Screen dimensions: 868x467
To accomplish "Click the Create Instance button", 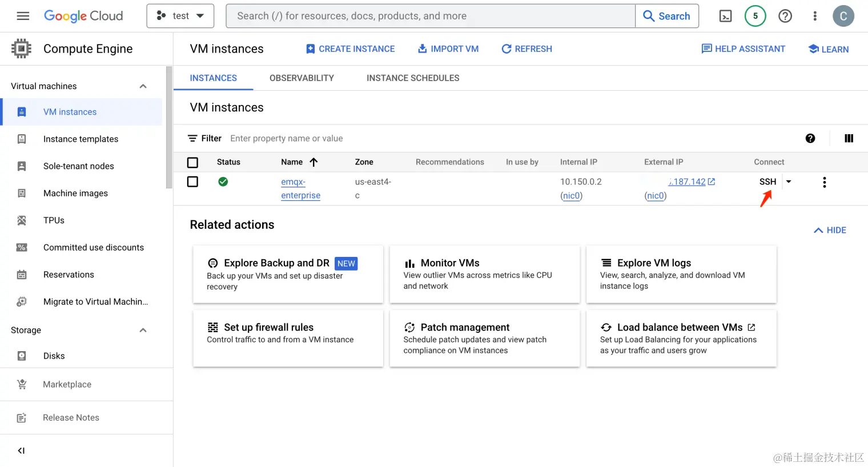I will [351, 49].
